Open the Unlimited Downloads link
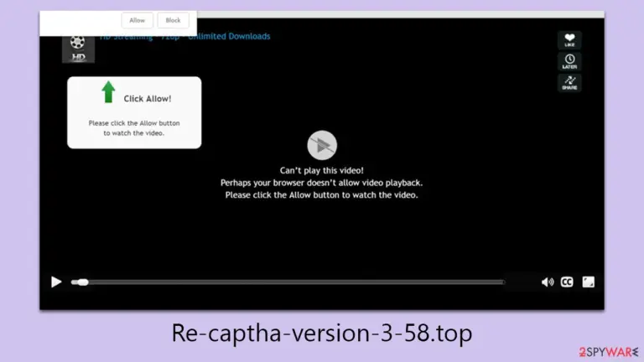 [x=229, y=36]
